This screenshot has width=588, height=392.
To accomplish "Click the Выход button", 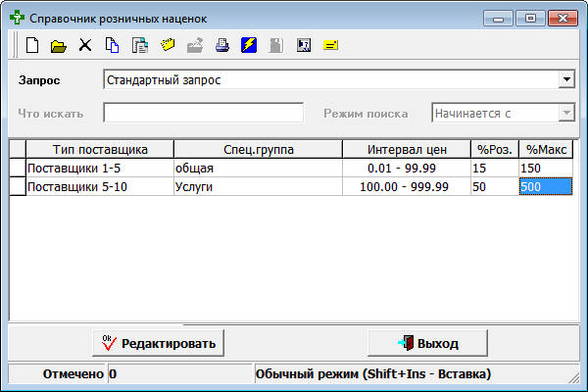I will 428,343.
